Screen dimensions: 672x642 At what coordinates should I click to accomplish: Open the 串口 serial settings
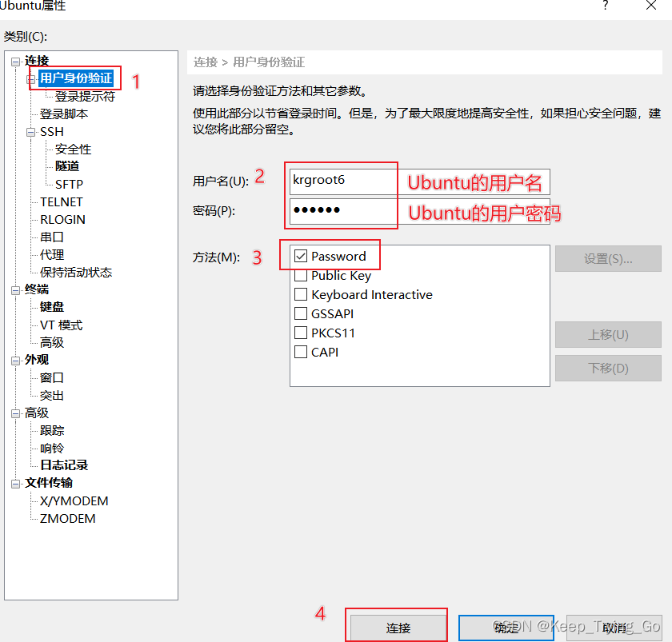51,237
